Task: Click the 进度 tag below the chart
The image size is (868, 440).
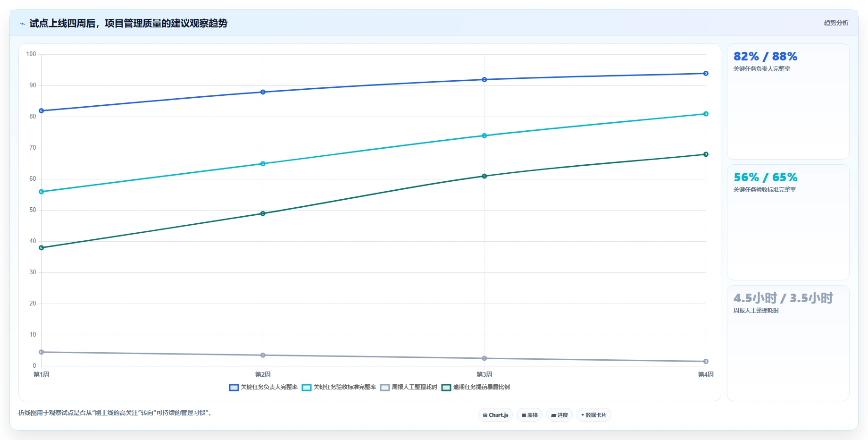Action: (559, 415)
